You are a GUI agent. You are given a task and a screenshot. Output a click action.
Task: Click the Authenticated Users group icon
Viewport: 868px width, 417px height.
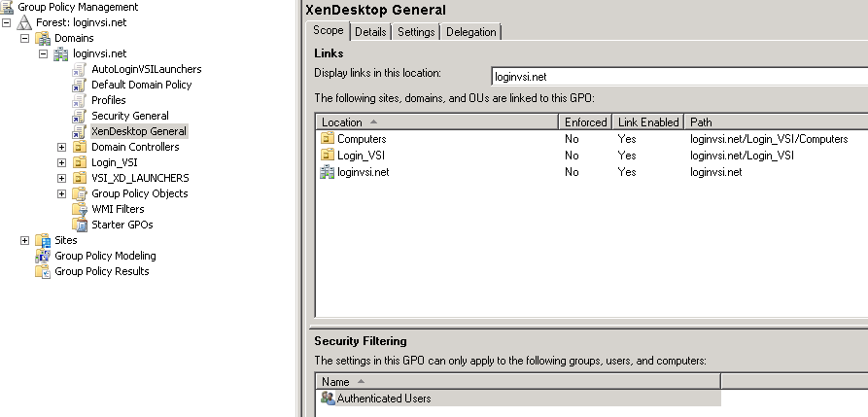click(x=328, y=398)
